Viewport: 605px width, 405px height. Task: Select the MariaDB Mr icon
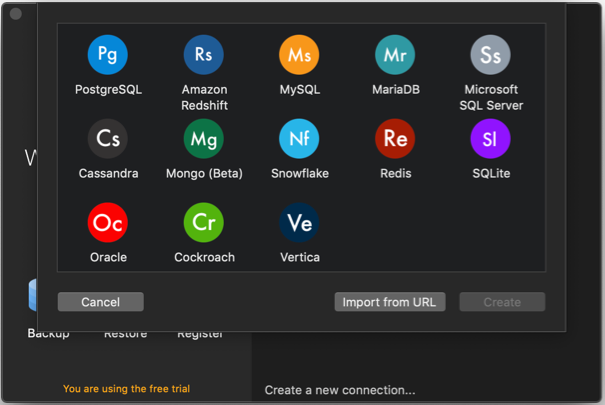point(395,54)
